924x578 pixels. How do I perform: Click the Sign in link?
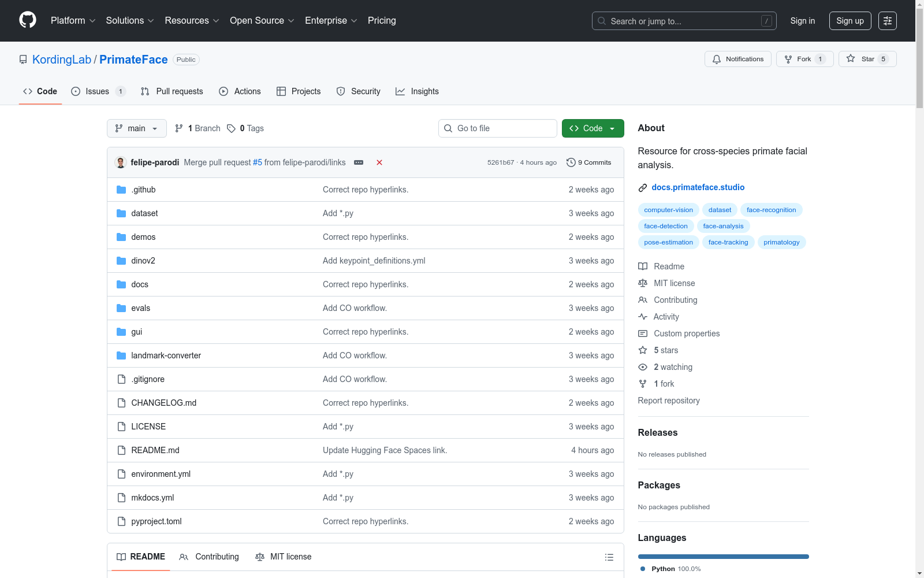803,21
